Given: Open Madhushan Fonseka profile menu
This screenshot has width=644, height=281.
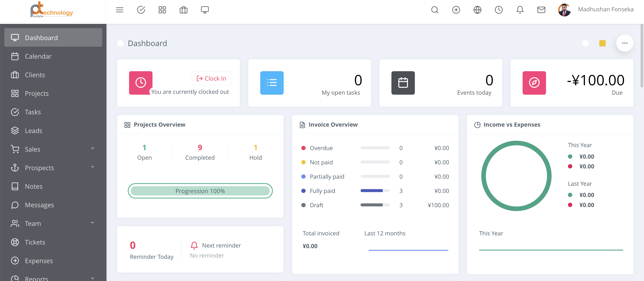Looking at the screenshot, I should pyautogui.click(x=605, y=10).
